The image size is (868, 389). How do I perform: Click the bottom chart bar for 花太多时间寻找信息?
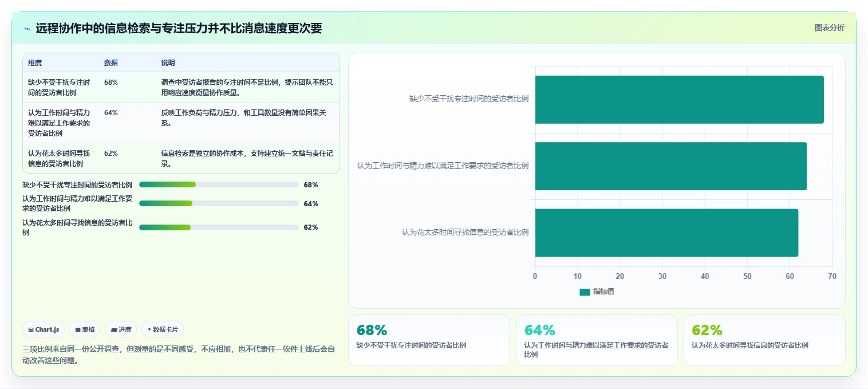666,233
